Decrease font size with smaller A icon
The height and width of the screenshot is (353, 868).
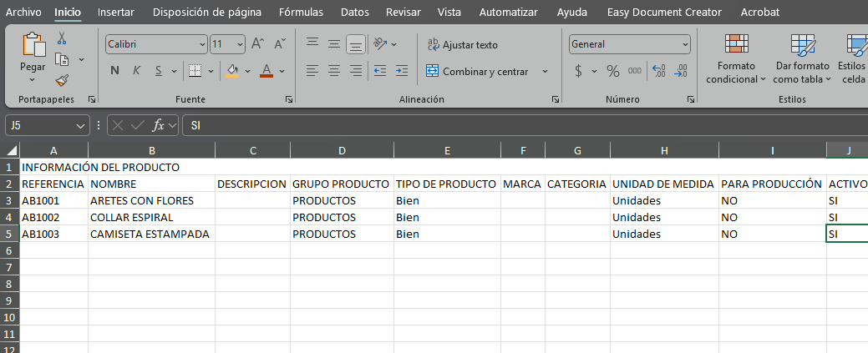click(280, 43)
